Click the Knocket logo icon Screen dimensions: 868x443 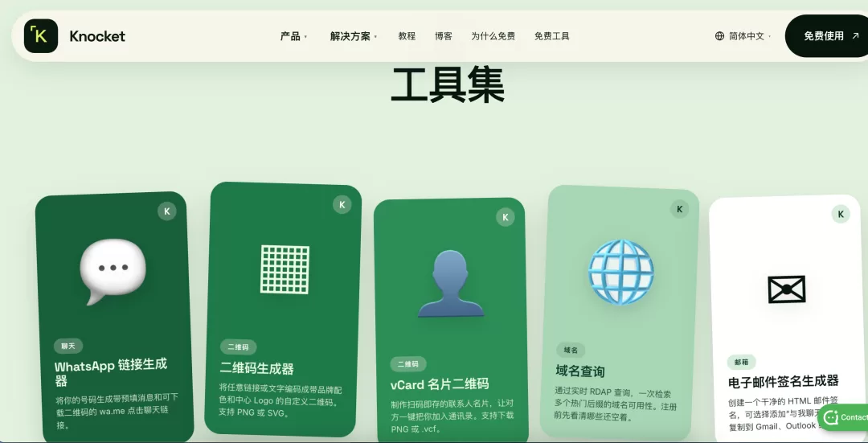click(41, 36)
